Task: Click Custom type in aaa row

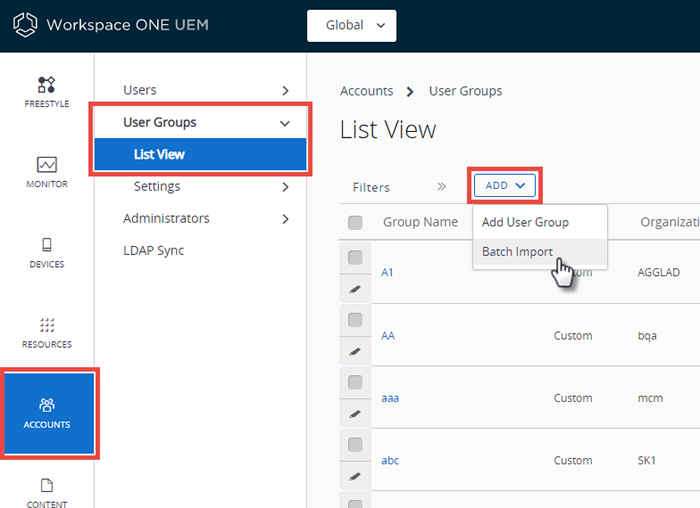Action: [x=573, y=398]
